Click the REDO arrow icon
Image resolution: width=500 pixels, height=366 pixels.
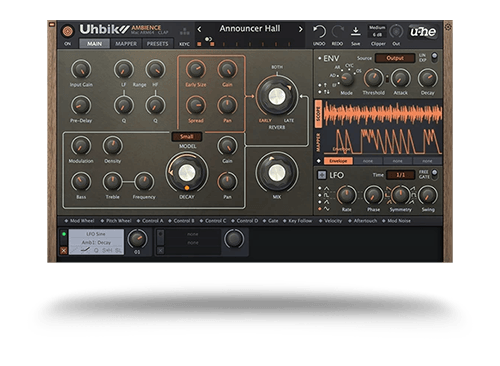coord(337,32)
